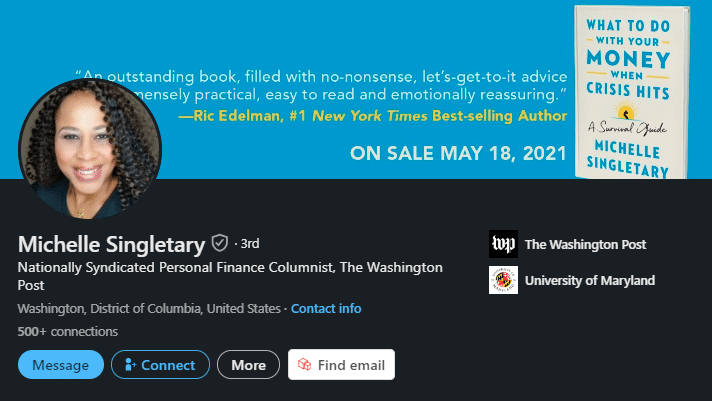
Task: Click the 3rd degree connection label
Action: click(250, 243)
